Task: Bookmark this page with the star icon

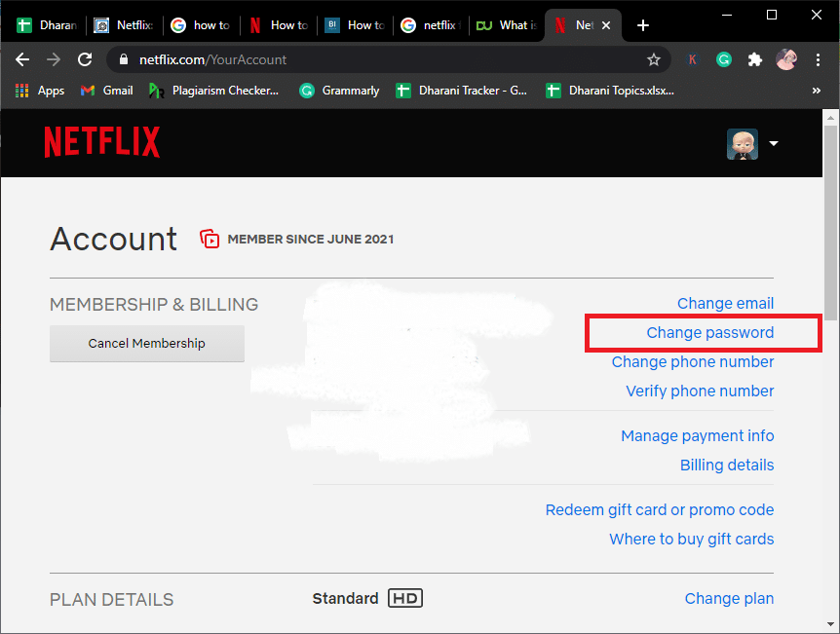Action: 654,59
